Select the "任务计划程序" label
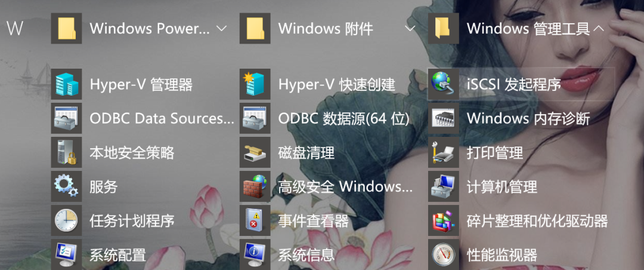 coord(132,222)
